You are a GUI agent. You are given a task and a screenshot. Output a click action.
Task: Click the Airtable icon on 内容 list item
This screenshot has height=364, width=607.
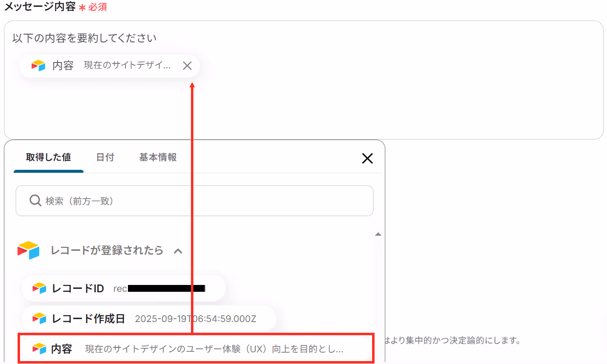click(x=39, y=349)
